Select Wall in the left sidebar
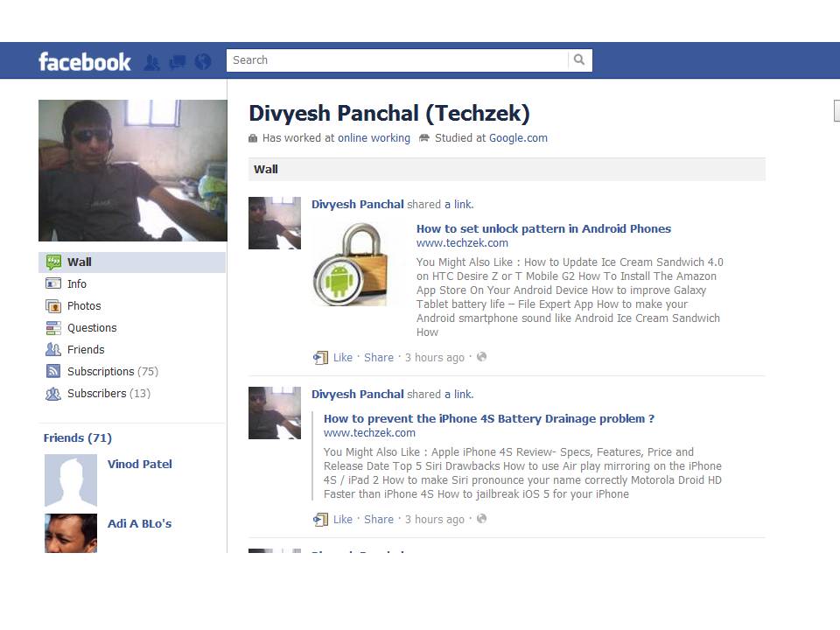This screenshot has height=630, width=840. coord(132,262)
